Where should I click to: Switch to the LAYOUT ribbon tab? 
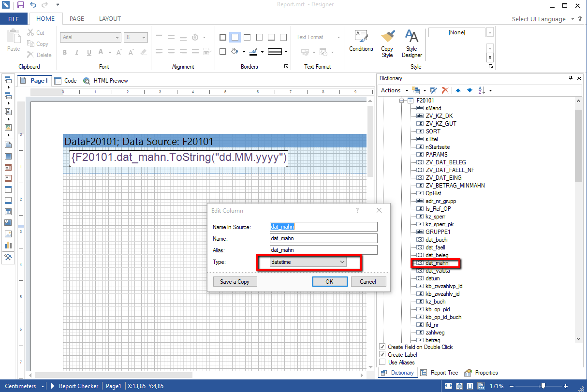pos(110,19)
